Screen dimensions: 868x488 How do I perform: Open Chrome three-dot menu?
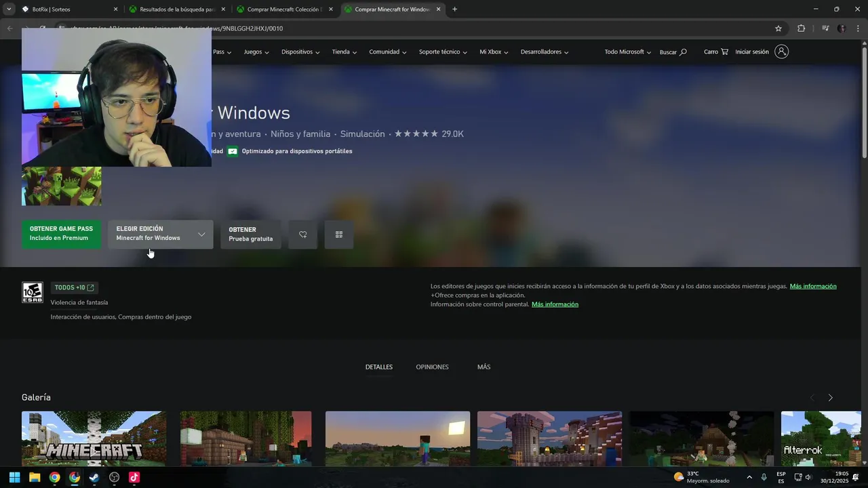point(858,28)
